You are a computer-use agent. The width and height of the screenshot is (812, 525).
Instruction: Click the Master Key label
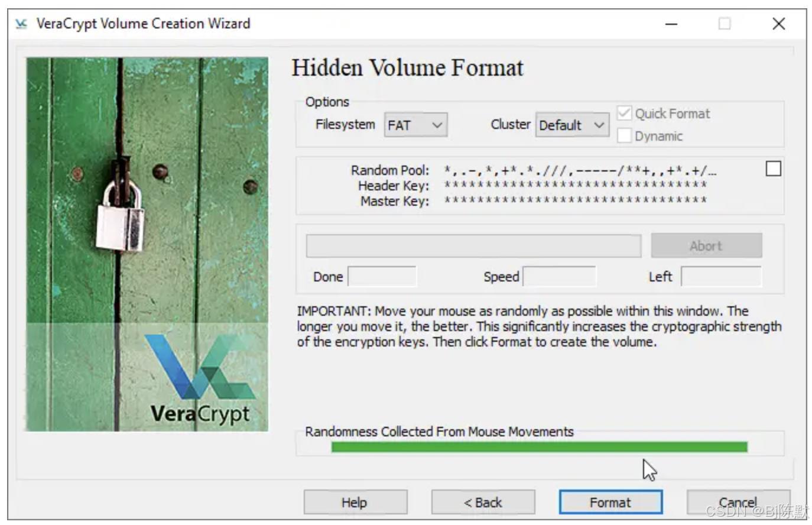395,201
